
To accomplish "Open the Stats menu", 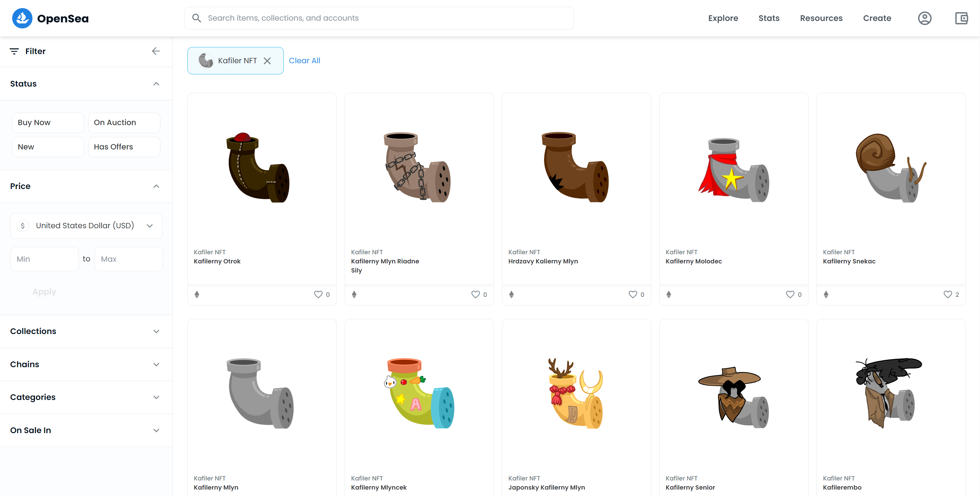I will pos(769,18).
